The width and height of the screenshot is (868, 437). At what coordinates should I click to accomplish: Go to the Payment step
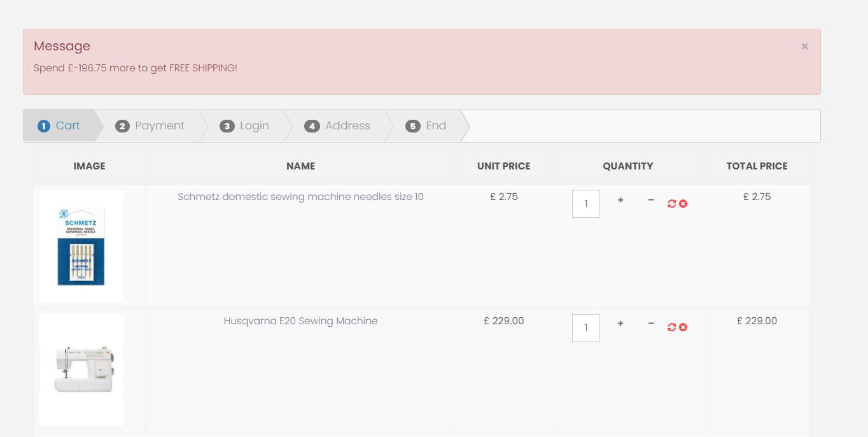click(150, 126)
